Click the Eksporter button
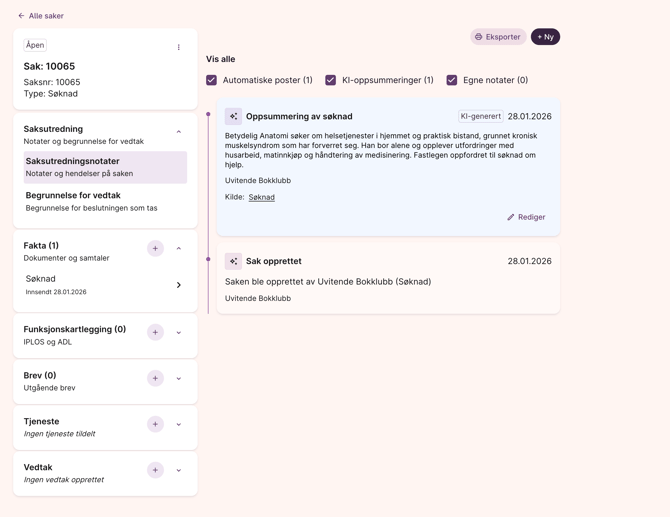 coord(498,37)
